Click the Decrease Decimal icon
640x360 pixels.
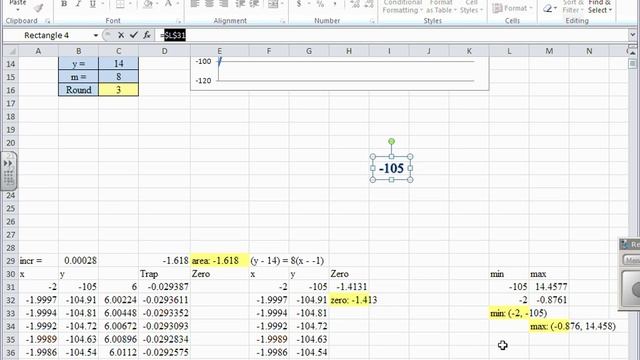(369, 4)
